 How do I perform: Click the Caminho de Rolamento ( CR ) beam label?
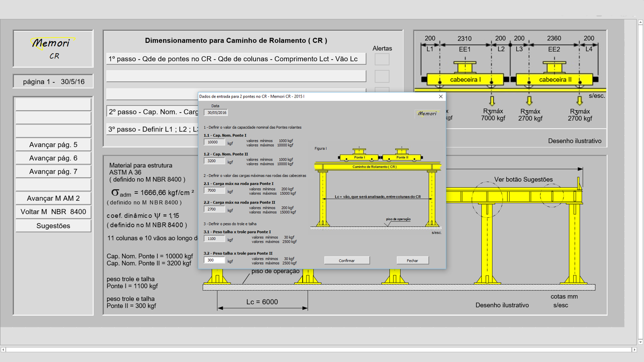[374, 167]
